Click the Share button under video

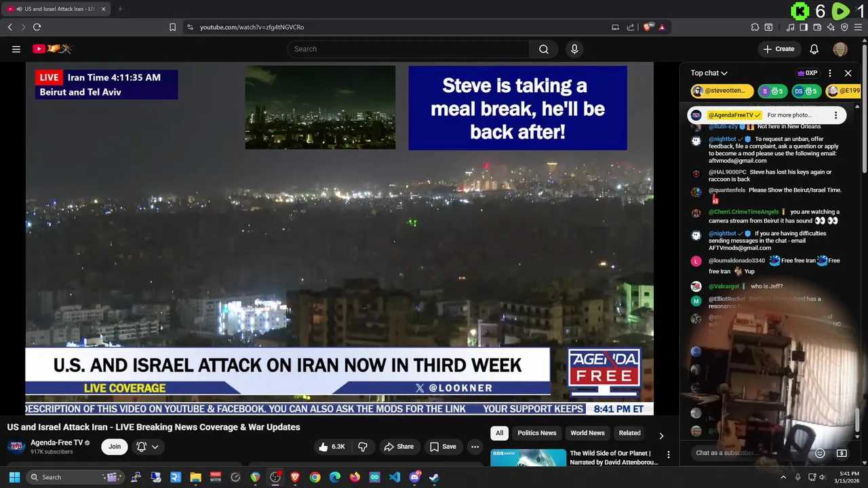(399, 447)
